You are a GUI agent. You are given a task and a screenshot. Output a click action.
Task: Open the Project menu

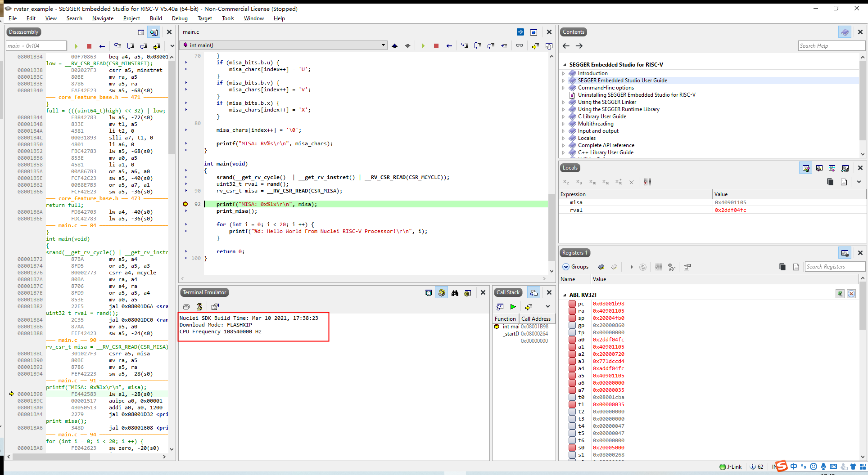point(131,18)
